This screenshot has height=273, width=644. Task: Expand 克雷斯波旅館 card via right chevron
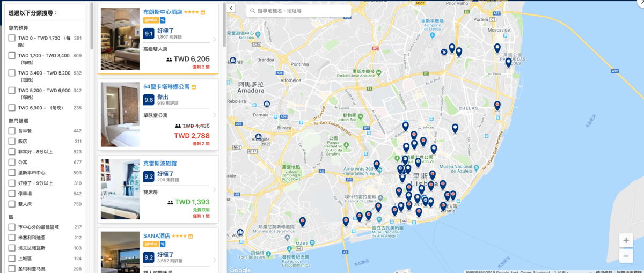pos(214,189)
